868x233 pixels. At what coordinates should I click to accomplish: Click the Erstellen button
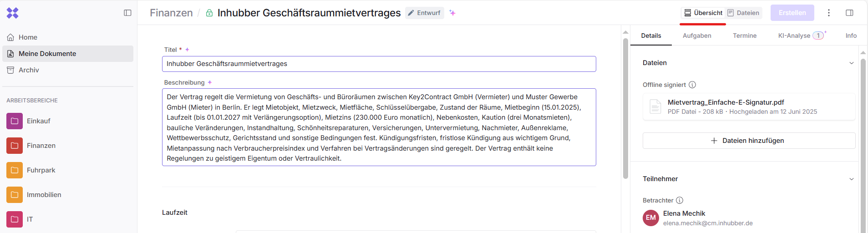pyautogui.click(x=792, y=13)
